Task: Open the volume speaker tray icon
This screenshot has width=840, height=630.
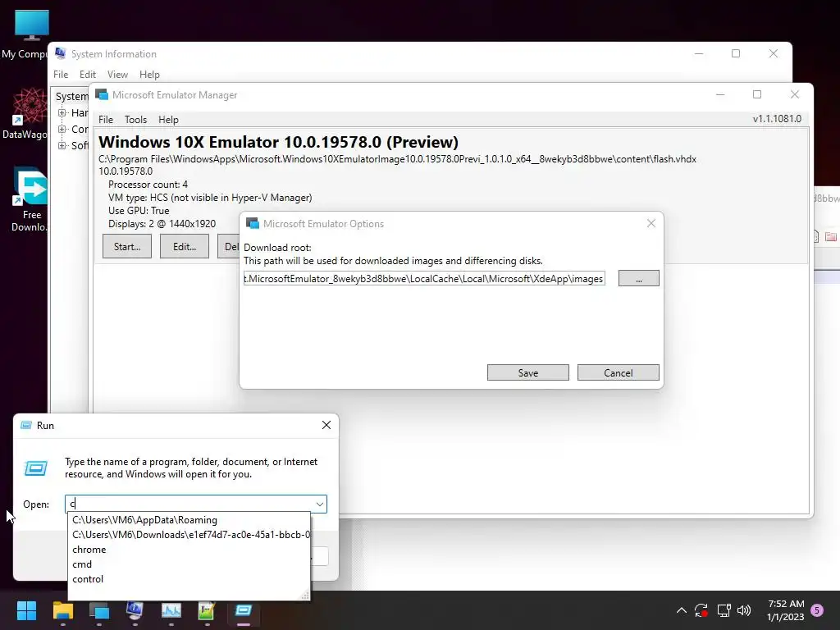Action: [744, 610]
